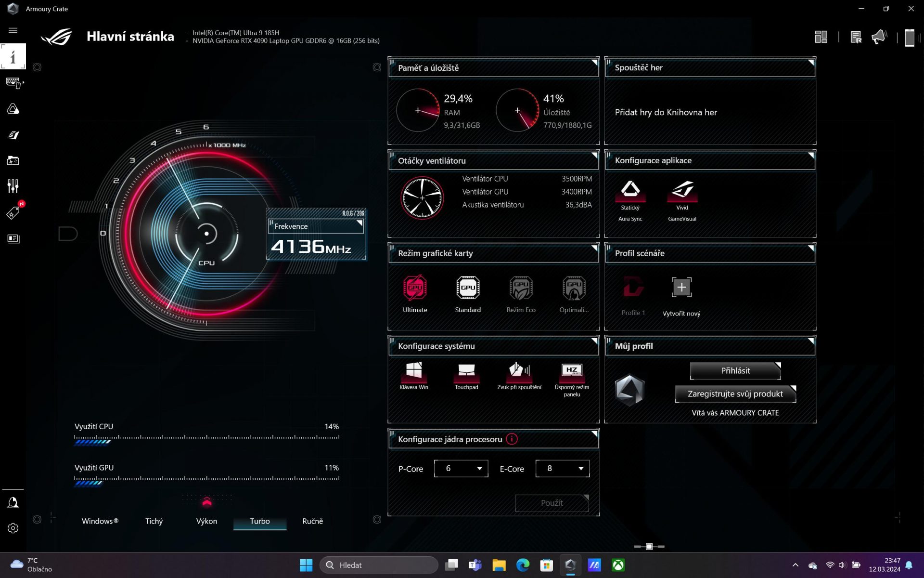Switch dashboard layout view icon

pyautogui.click(x=821, y=37)
